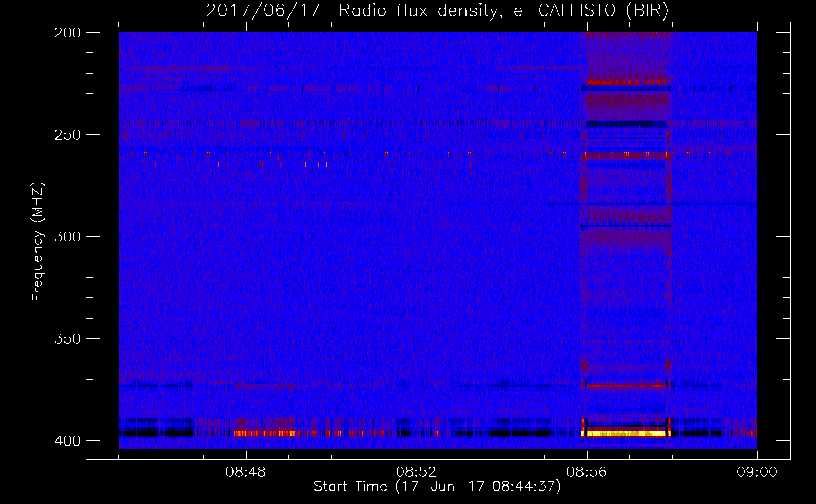Screen dimensions: 816x504
Task: Click the 200 frequency tick label
Action: click(68, 32)
